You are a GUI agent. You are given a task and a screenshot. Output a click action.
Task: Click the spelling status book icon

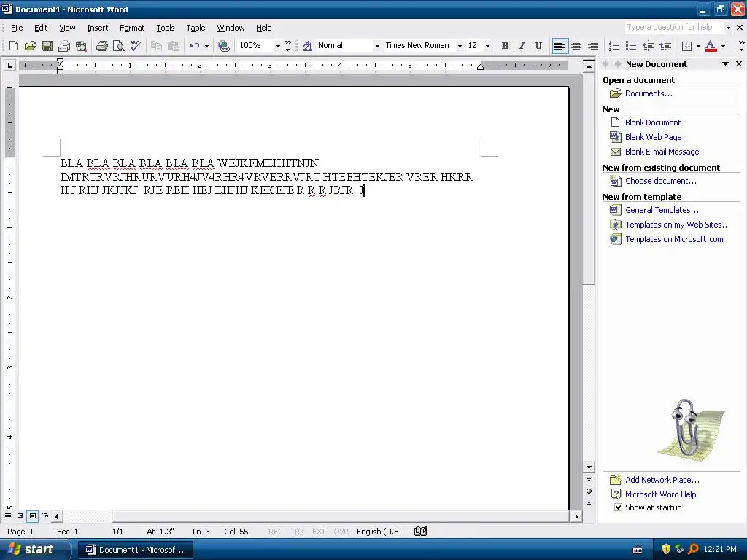[421, 531]
